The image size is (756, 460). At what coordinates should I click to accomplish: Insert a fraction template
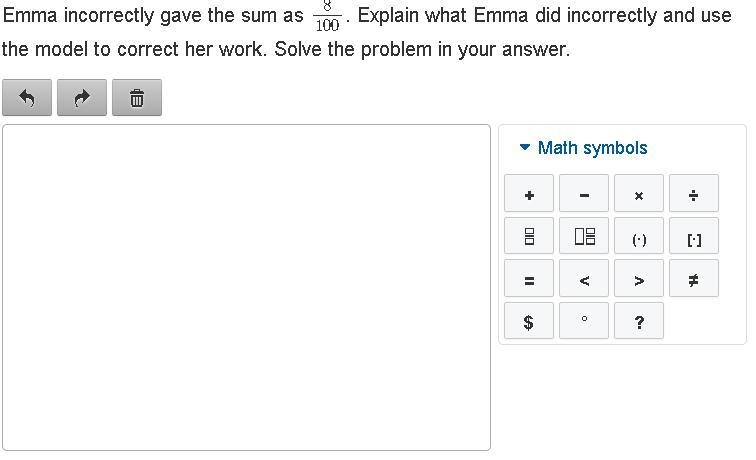tap(529, 236)
